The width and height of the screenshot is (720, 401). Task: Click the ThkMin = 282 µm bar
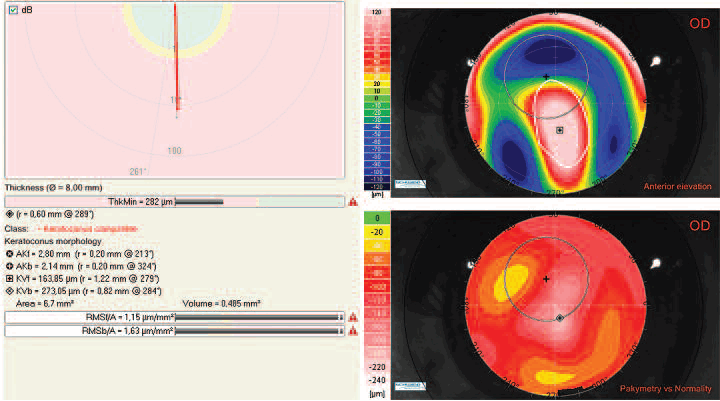[x=174, y=202]
